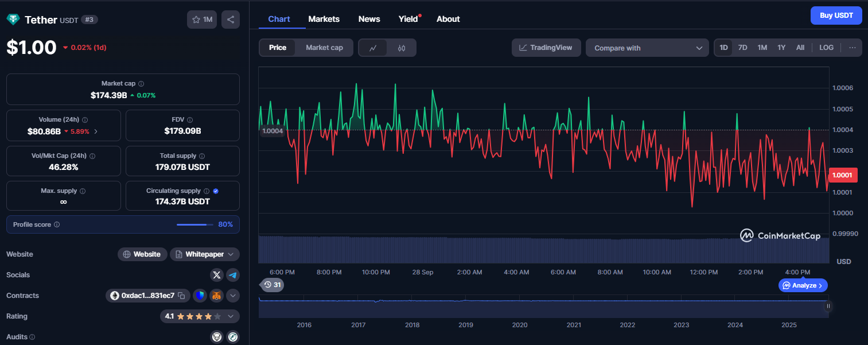Click the MetaMask fox icon in Contracts
The width and height of the screenshot is (868, 345).
[216, 296]
